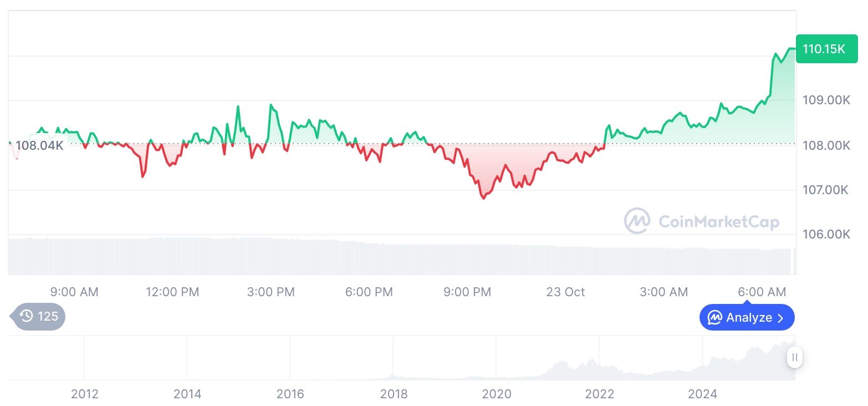The height and width of the screenshot is (406, 868).
Task: Select the 2022 year marker on overview timeline
Action: (600, 394)
